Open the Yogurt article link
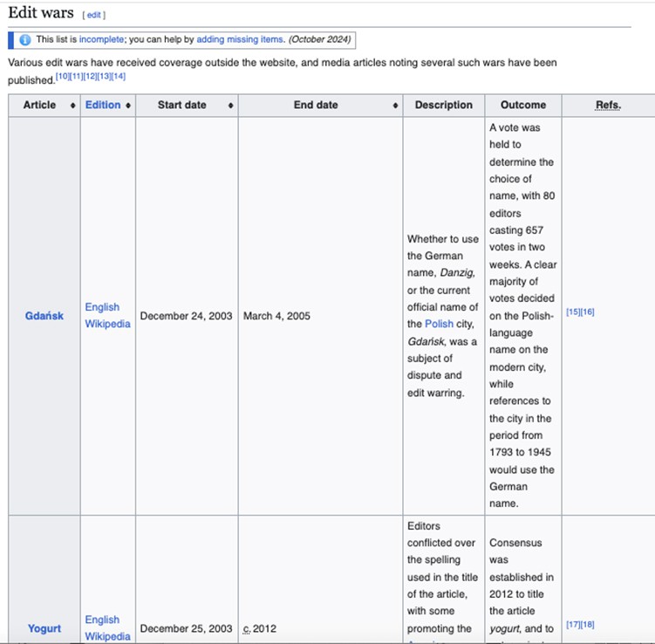655x644 pixels. click(x=44, y=628)
